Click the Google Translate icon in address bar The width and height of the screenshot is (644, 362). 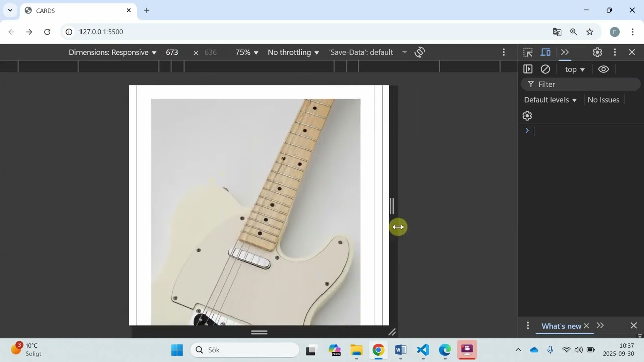coord(557,32)
